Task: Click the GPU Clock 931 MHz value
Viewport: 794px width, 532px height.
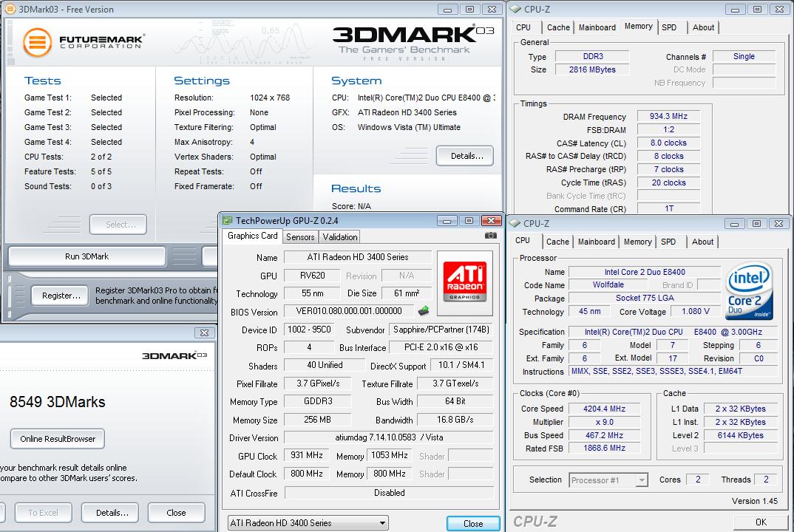Action: click(x=307, y=456)
